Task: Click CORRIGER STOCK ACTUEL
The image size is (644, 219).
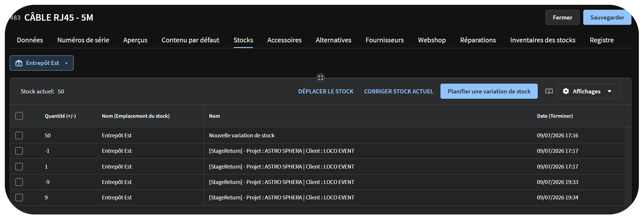Action: coord(399,91)
